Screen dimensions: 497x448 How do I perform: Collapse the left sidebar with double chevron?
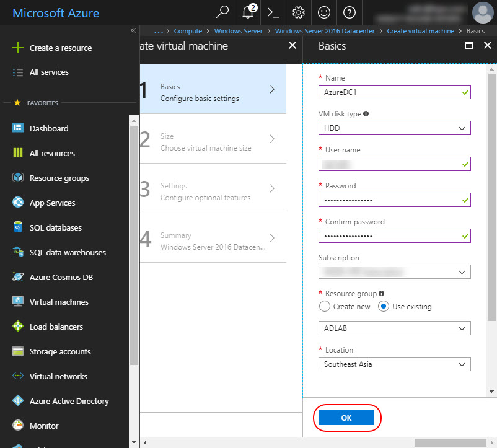click(x=133, y=30)
